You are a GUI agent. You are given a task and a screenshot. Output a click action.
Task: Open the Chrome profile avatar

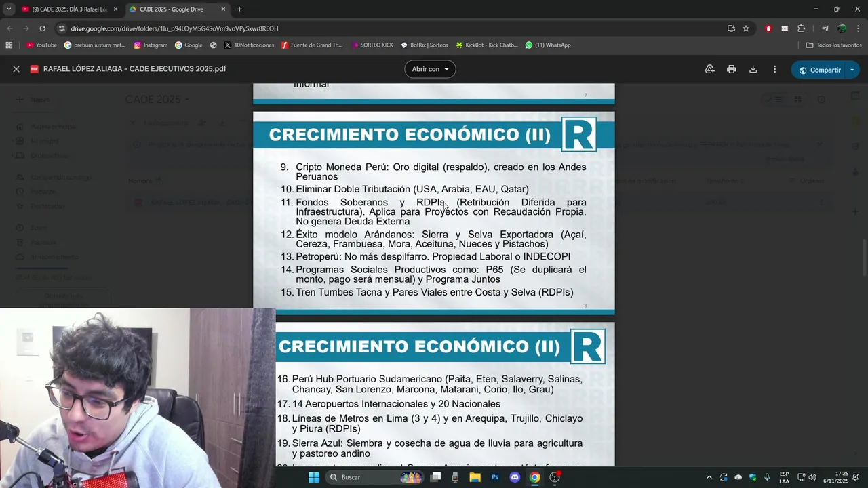pyautogui.click(x=842, y=28)
